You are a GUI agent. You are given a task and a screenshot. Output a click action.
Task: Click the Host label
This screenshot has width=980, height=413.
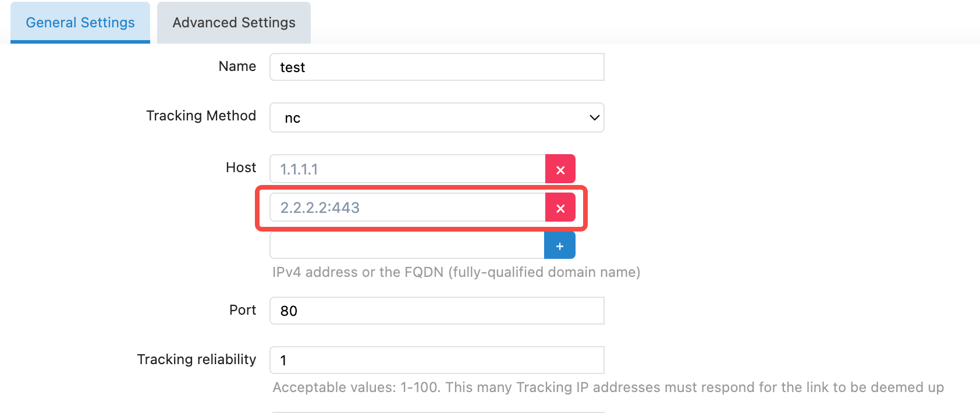(241, 168)
